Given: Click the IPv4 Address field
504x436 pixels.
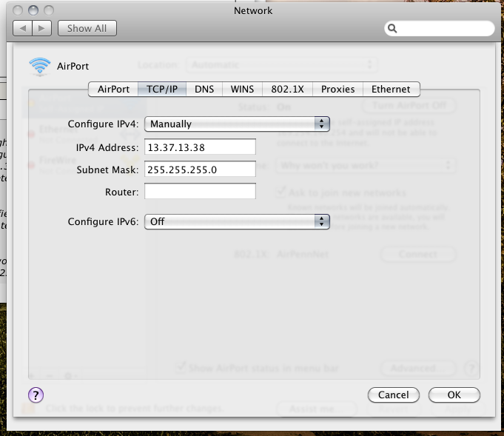Looking at the screenshot, I should 200,147.
